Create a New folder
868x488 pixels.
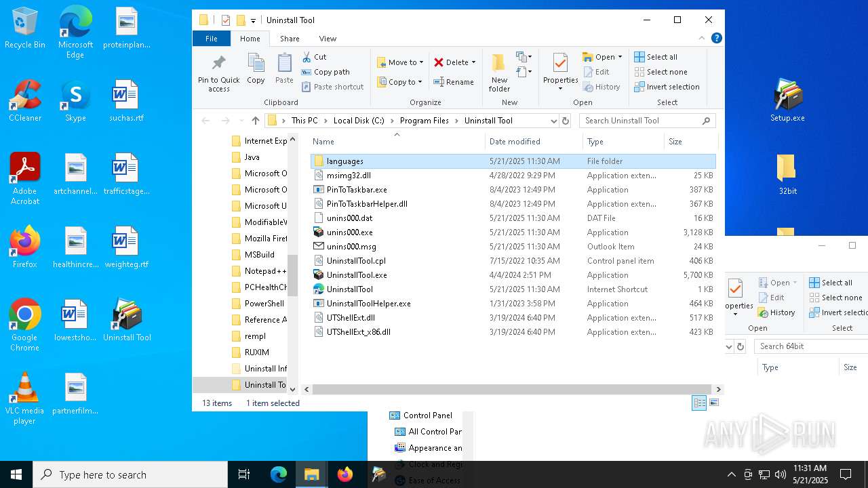(x=499, y=73)
